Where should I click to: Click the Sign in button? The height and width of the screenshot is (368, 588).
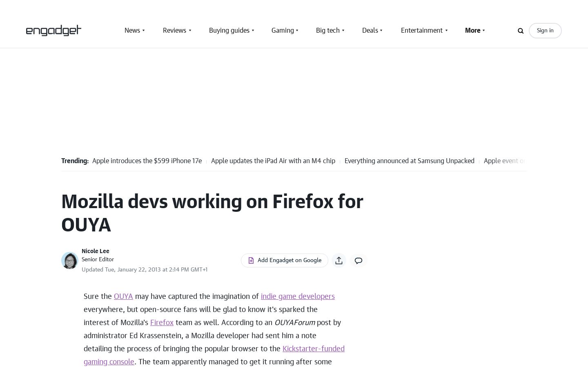[x=545, y=31]
